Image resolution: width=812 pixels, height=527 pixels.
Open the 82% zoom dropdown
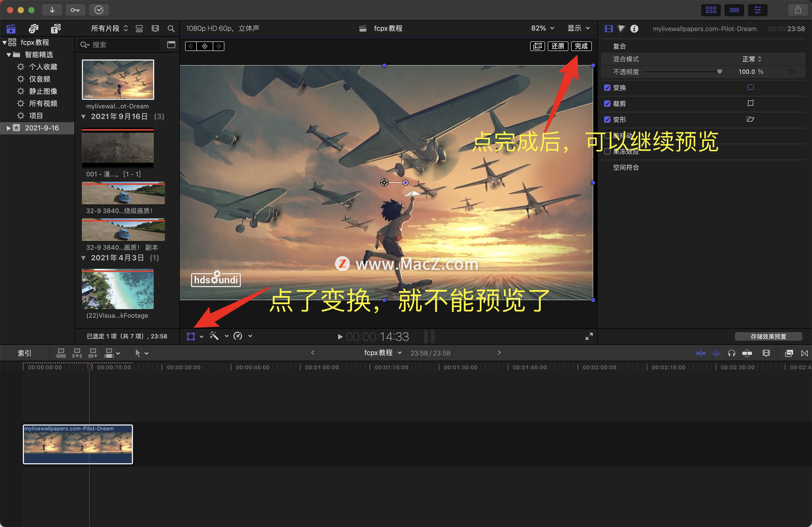click(543, 28)
